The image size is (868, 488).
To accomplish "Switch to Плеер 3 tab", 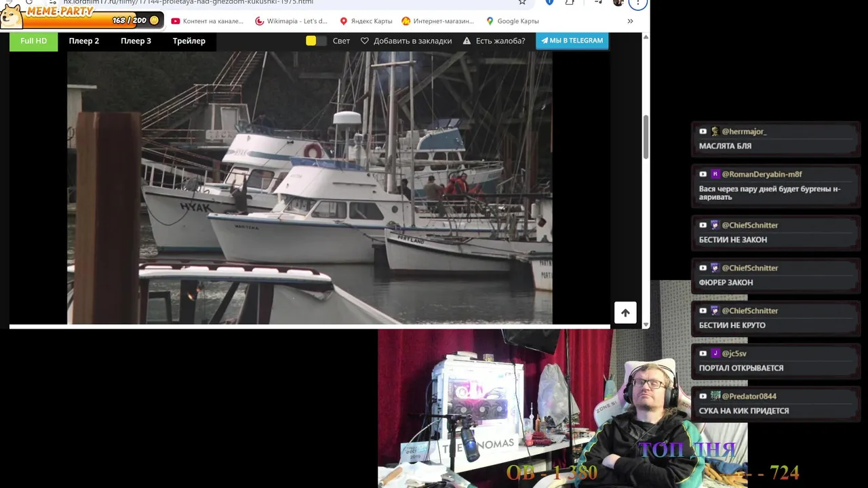I will click(x=136, y=41).
